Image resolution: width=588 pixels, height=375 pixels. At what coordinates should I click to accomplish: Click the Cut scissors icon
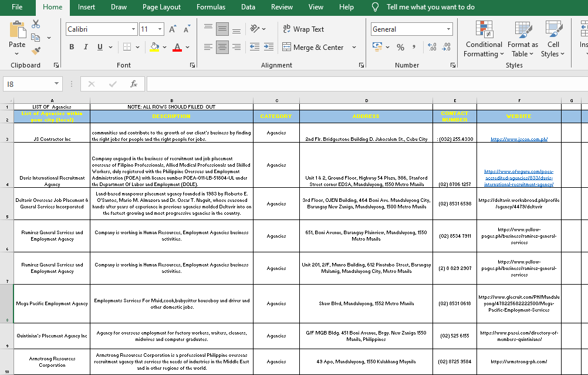coord(36,24)
